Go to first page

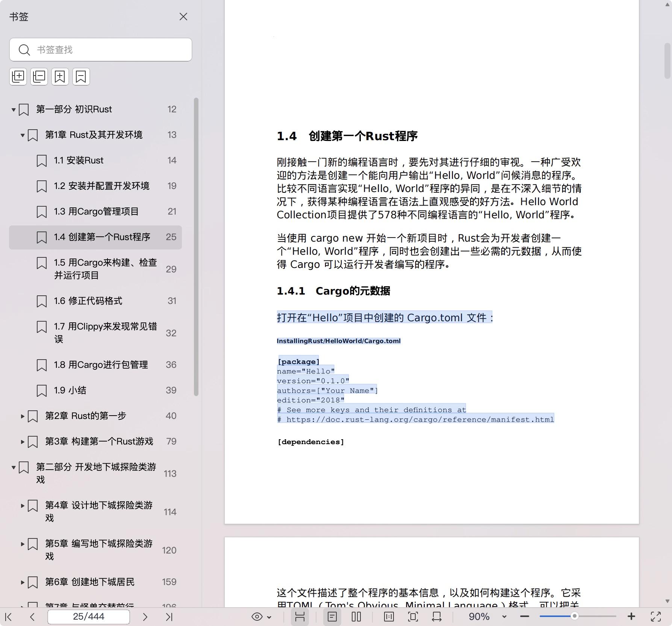tap(9, 617)
